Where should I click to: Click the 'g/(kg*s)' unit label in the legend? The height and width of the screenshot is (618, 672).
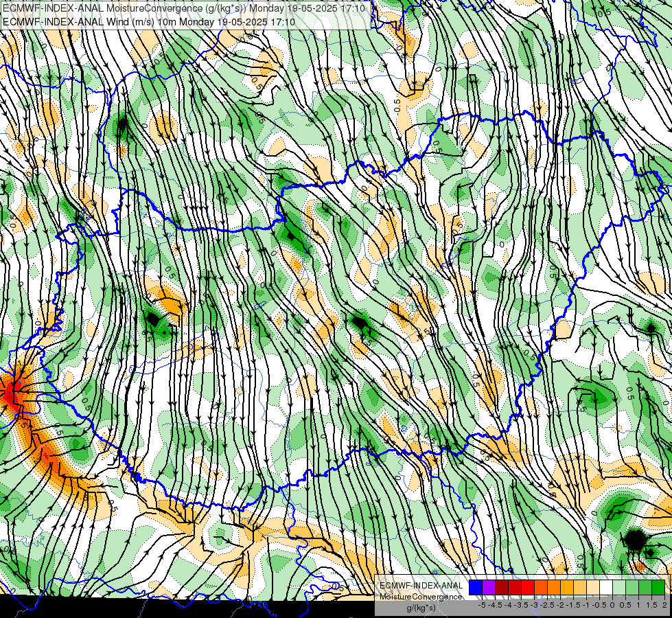click(421, 608)
